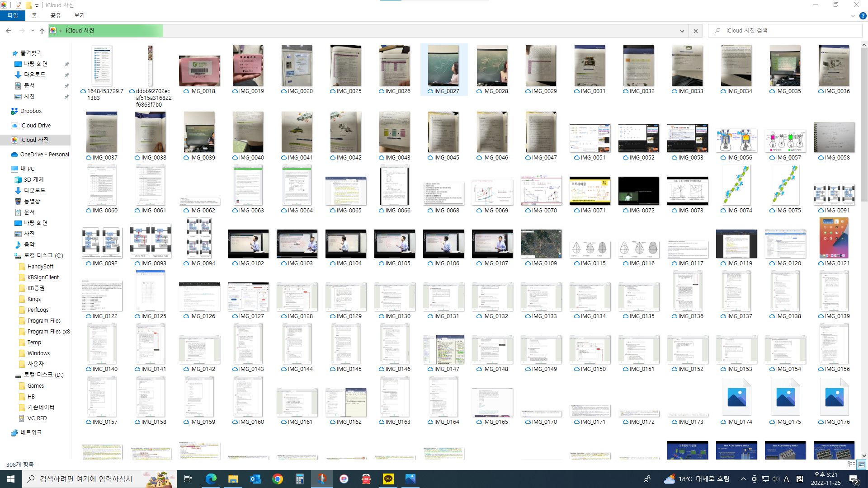Screen dimensions: 868x488
Task: Select the IMG_0109 map thumbnail
Action: point(541,244)
